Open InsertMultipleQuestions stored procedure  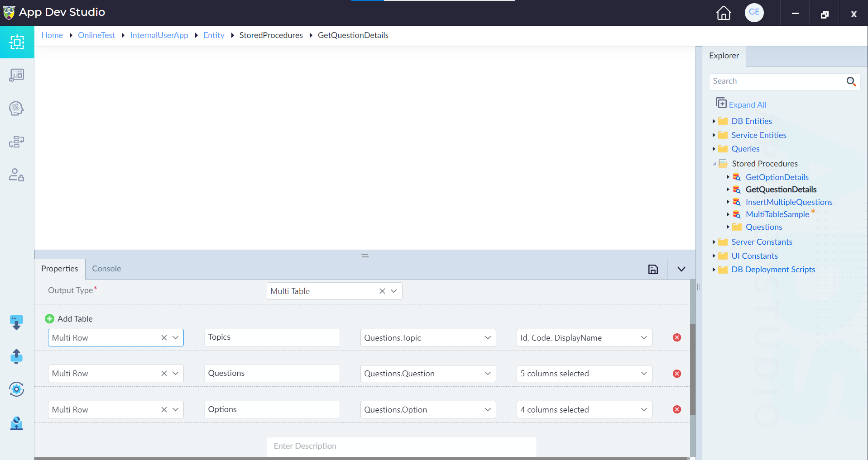(x=789, y=202)
